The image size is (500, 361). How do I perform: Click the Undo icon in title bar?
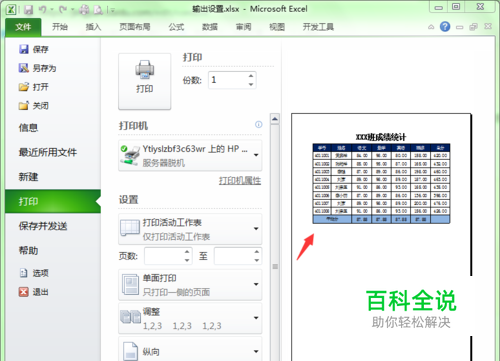pos(42,10)
